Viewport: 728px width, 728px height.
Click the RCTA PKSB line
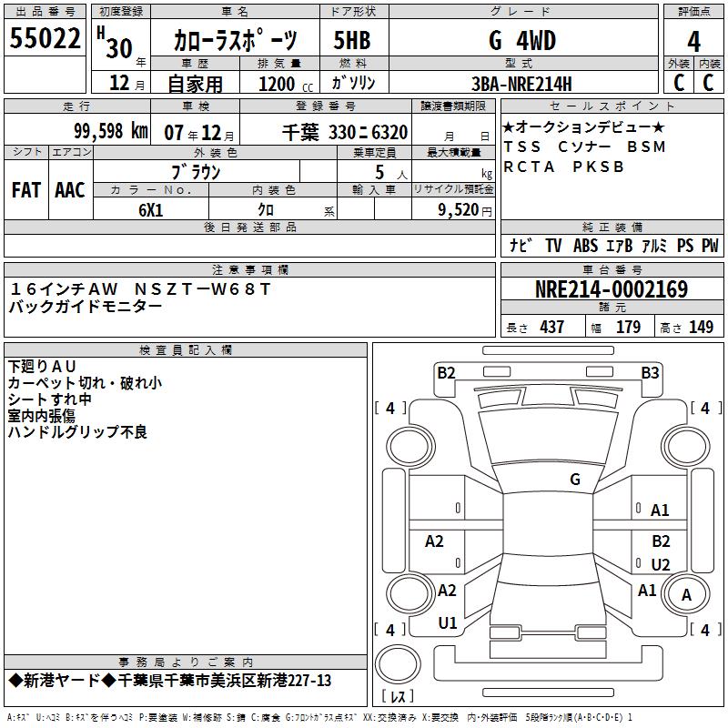click(563, 167)
